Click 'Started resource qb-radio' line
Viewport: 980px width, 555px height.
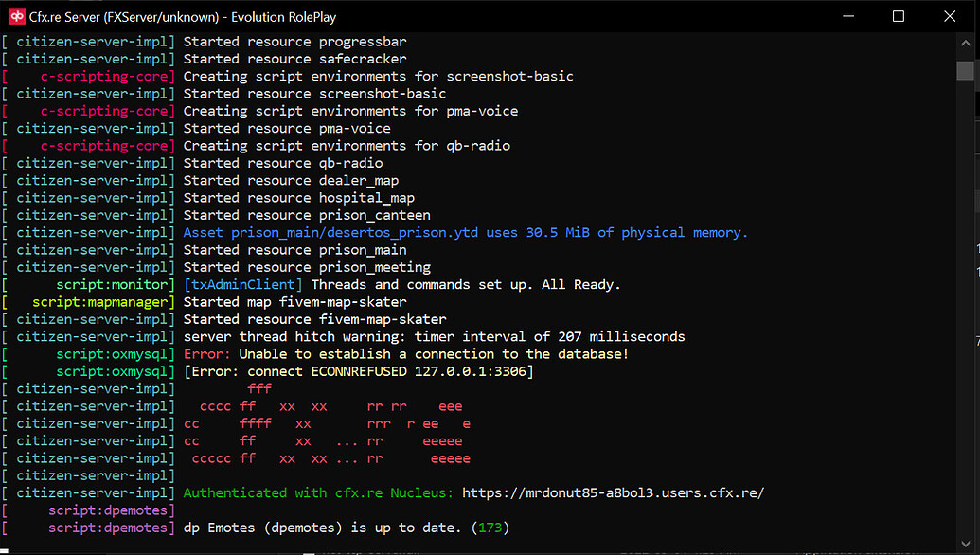click(x=283, y=163)
